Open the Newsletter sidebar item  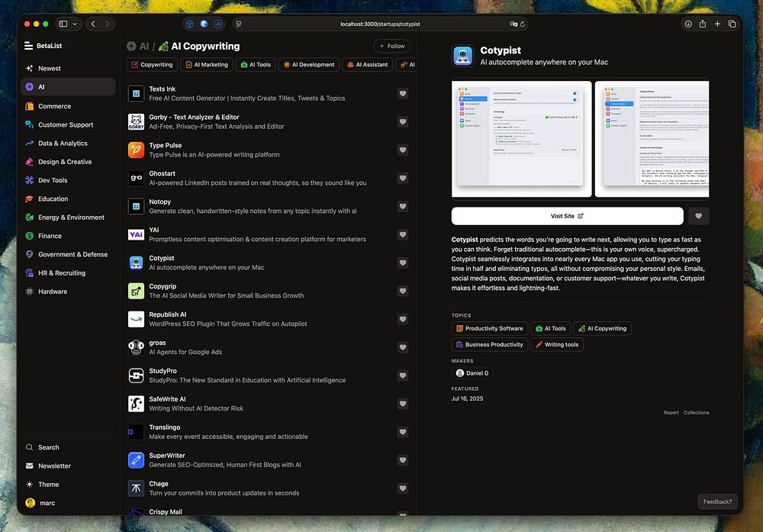click(54, 466)
